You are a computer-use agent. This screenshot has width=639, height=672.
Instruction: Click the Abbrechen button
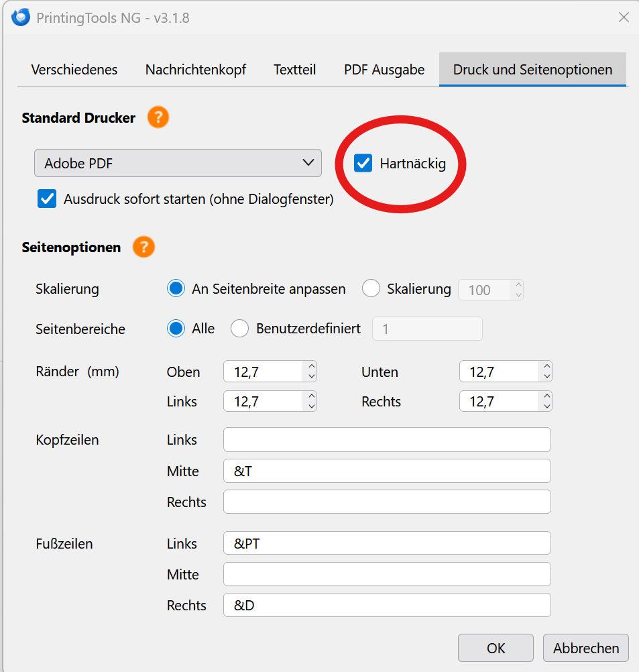click(585, 648)
